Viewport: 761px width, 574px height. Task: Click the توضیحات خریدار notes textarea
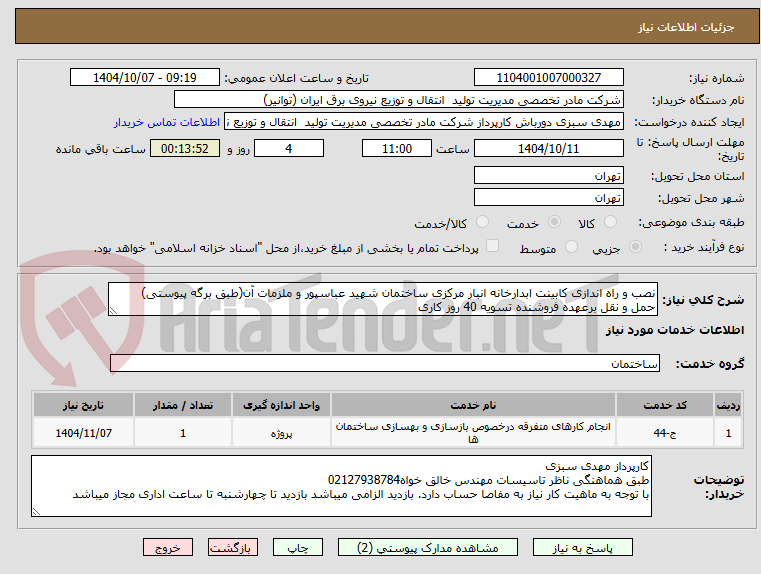point(341,486)
